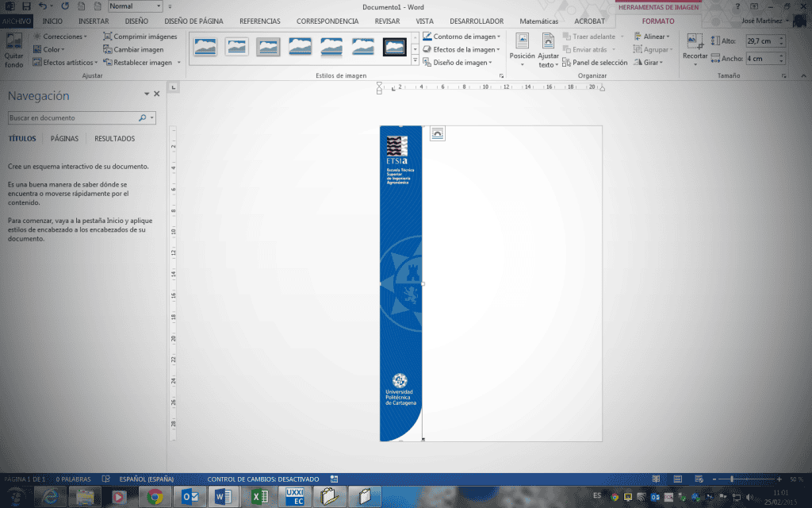
Task: Open Google Chrome from the taskbar
Action: tap(155, 497)
